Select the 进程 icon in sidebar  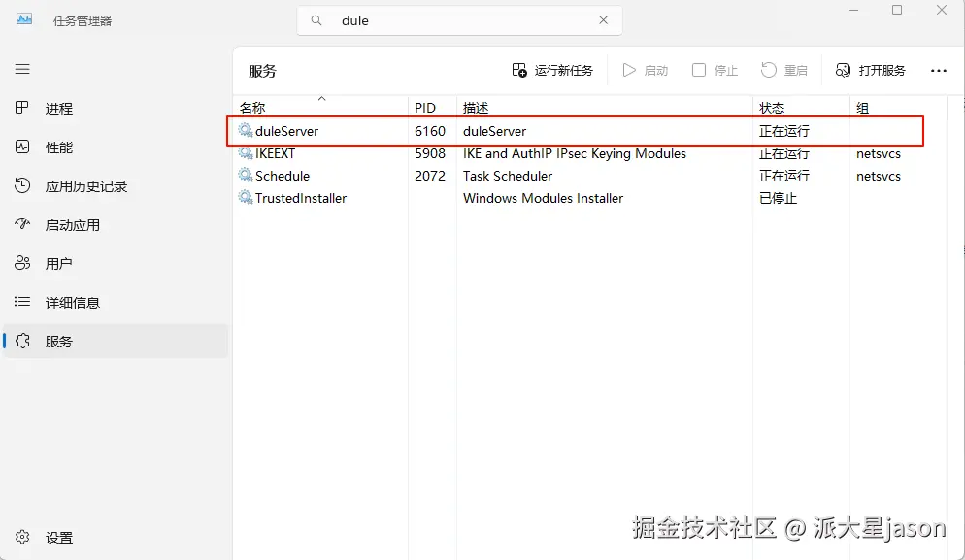click(x=22, y=108)
